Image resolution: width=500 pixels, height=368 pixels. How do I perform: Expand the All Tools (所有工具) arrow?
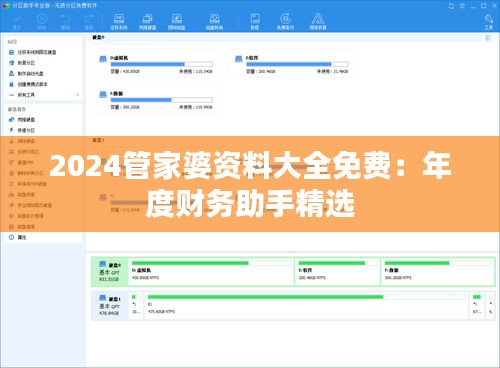[78, 95]
